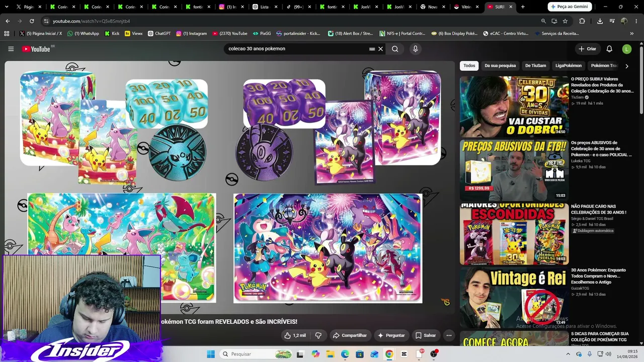
Task: Select the De TiuSam chip
Action: (535, 66)
